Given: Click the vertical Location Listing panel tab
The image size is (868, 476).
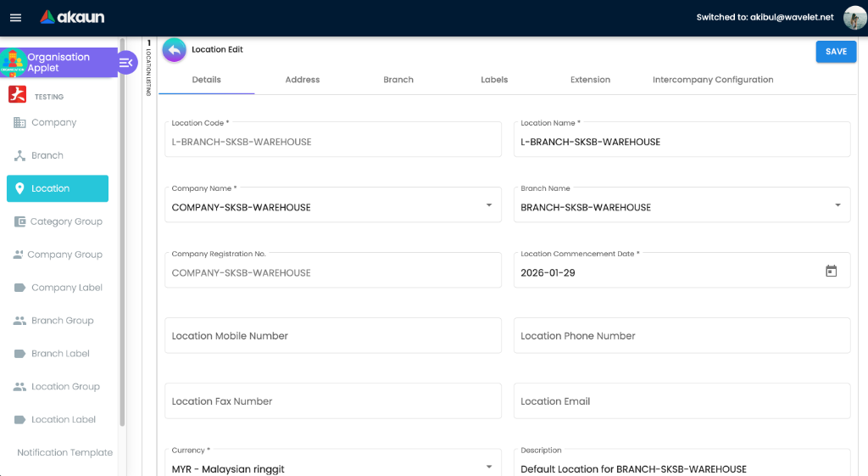Looking at the screenshot, I should coord(148,68).
